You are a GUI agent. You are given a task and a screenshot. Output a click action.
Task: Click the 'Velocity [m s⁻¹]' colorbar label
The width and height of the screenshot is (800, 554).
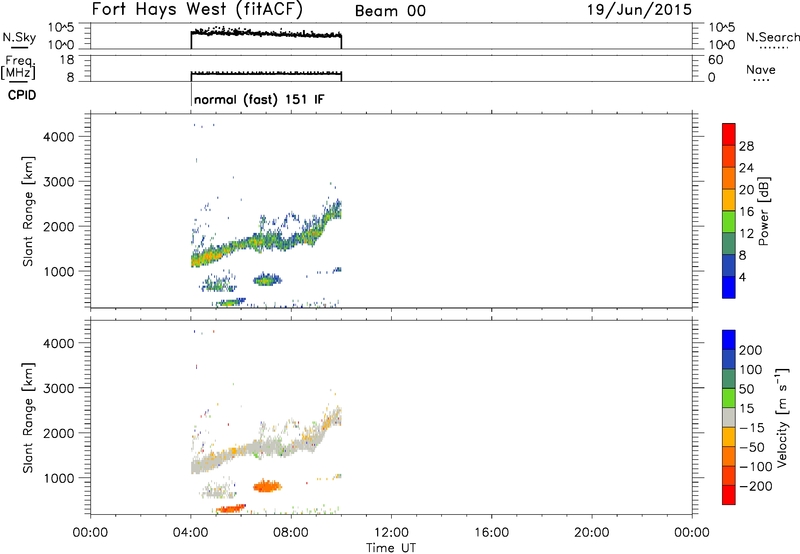782,417
